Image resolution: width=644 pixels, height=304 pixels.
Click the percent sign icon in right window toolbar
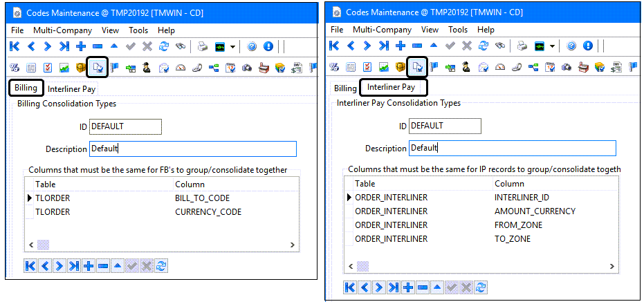pos(334,67)
